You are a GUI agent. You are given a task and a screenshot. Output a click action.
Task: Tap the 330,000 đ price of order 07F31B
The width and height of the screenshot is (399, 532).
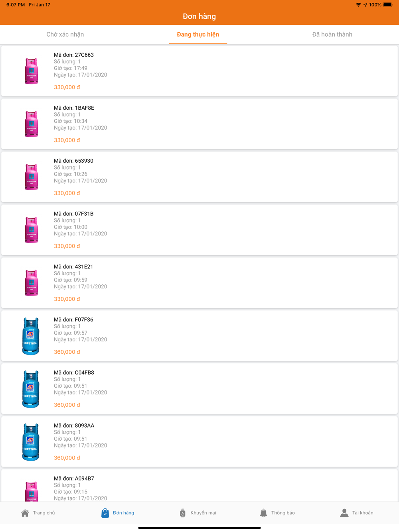point(67,246)
